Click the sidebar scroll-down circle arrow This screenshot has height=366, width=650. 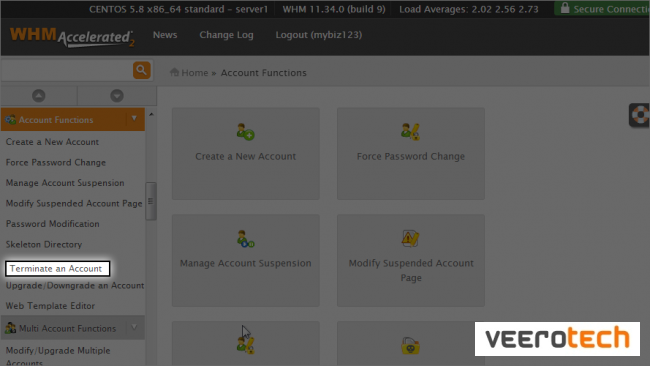point(117,96)
